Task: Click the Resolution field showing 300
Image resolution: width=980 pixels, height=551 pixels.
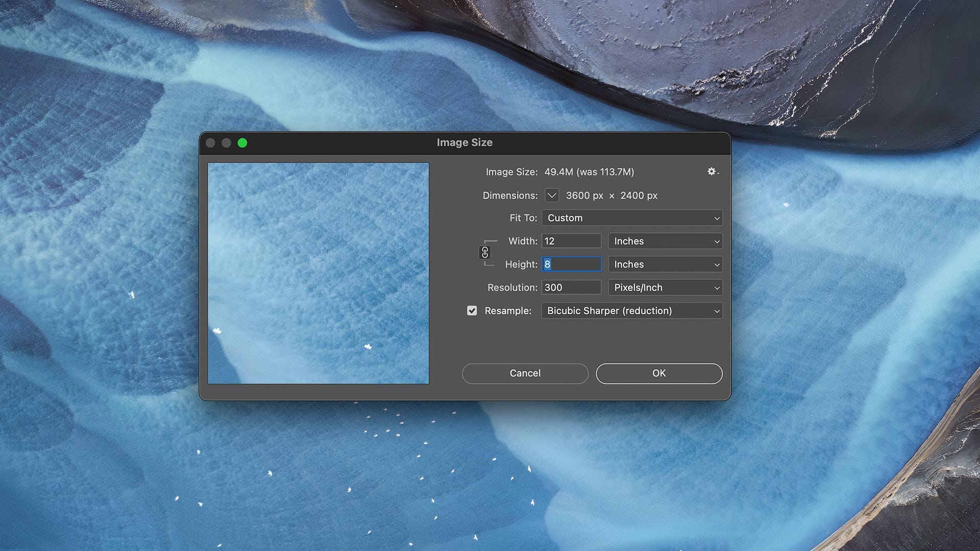Action: (x=571, y=288)
